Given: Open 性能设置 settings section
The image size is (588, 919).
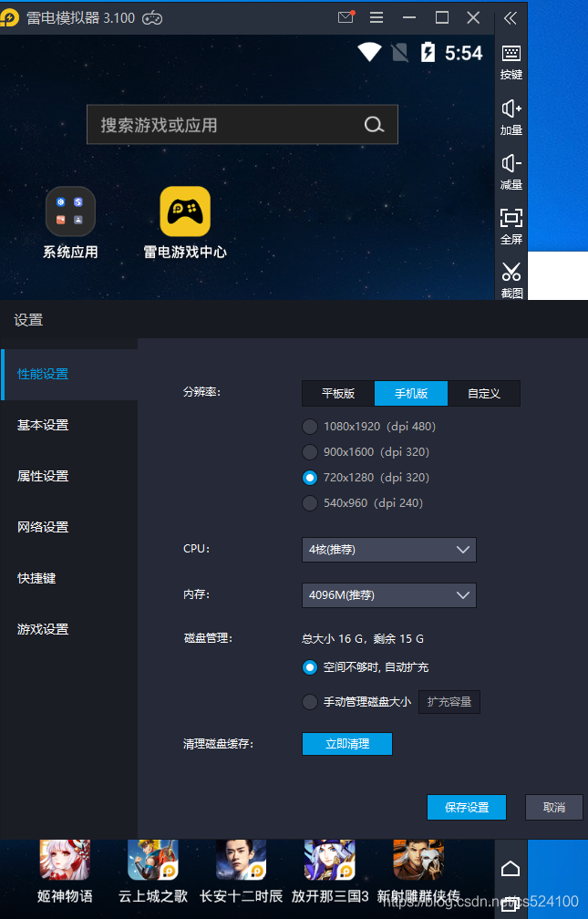Looking at the screenshot, I should click(69, 374).
